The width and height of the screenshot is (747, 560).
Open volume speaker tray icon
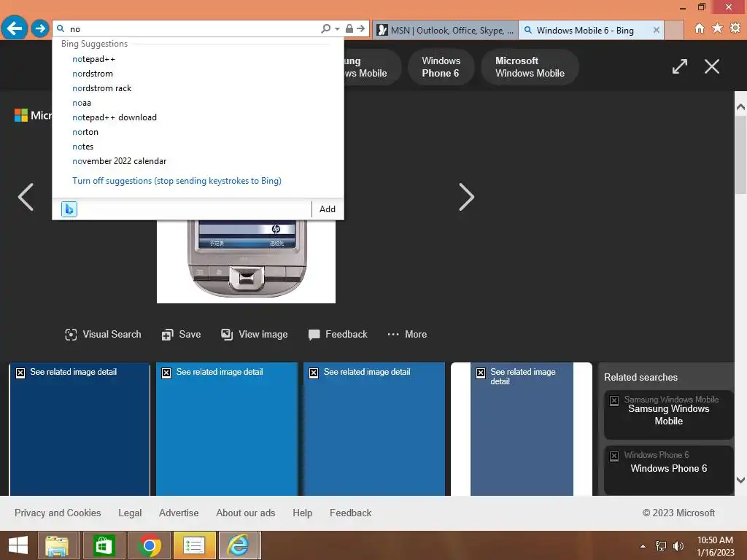678,546
